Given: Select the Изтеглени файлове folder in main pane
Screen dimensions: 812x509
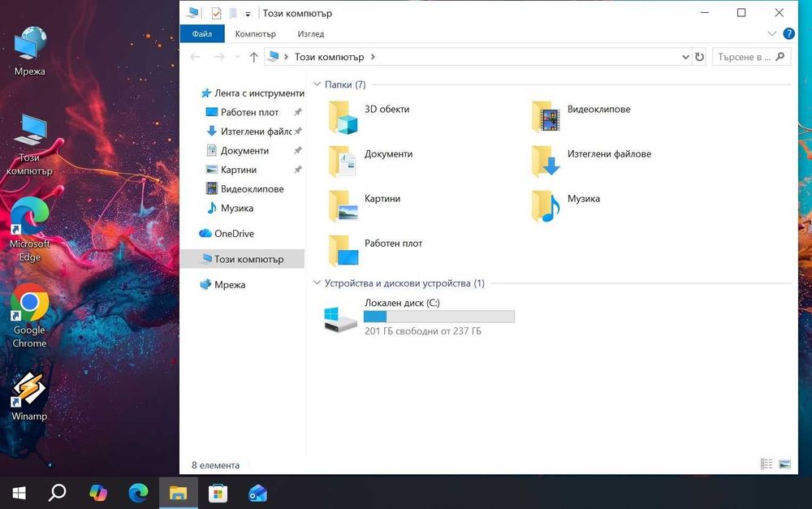Looking at the screenshot, I should point(546,162).
